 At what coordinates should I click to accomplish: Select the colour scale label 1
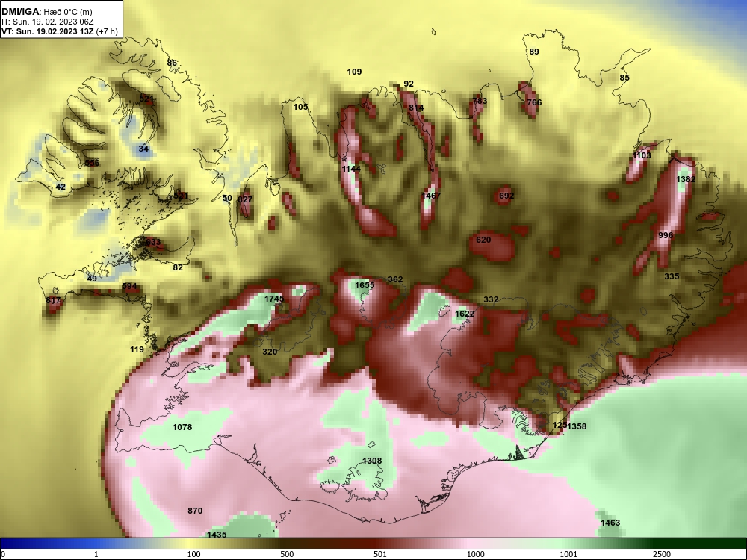[96, 554]
